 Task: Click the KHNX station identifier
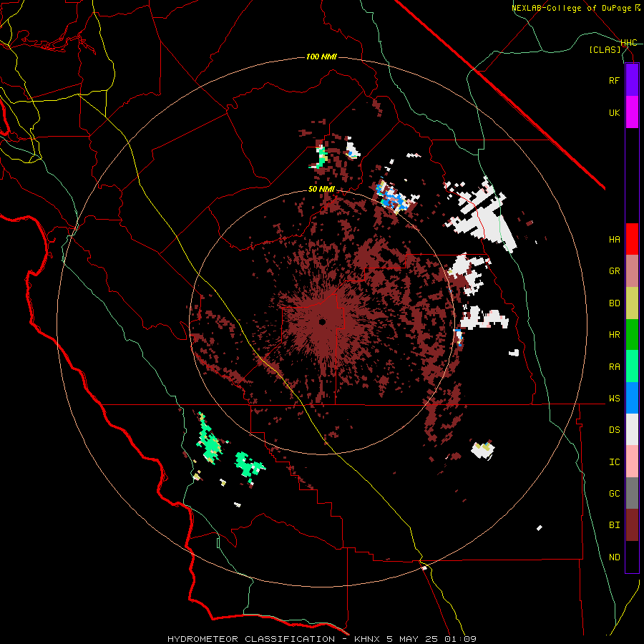[368, 639]
